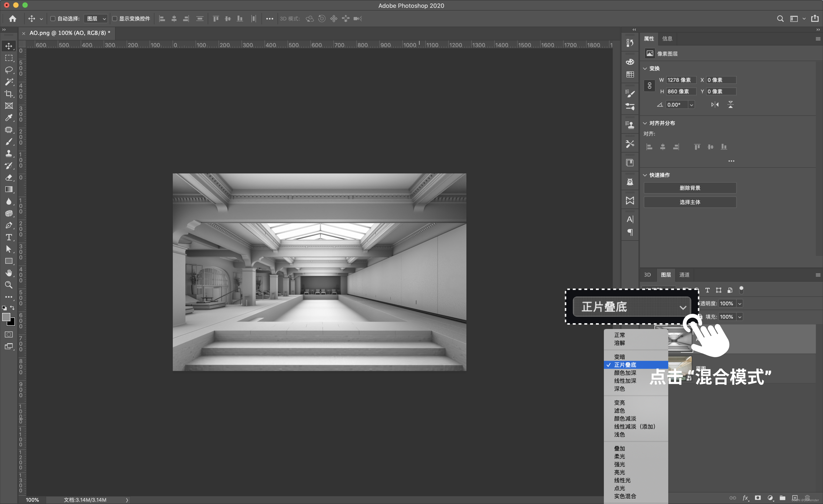This screenshot has height=504, width=823.
Task: Click the foreground color swatch
Action: 6,317
